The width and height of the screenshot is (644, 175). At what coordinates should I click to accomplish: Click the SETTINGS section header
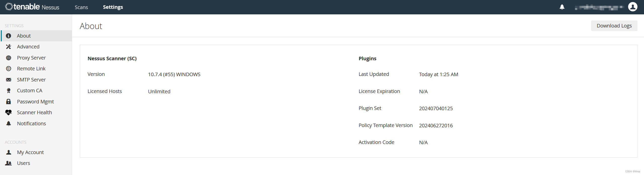[14, 26]
